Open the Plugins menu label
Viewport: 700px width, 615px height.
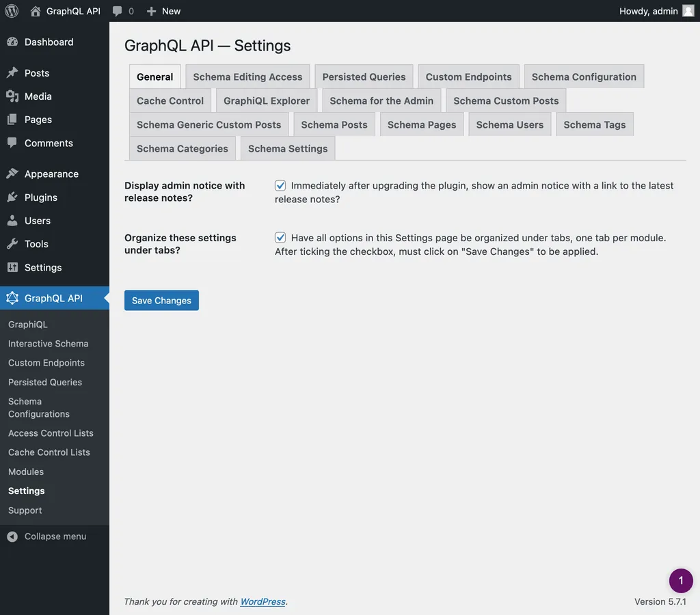41,197
